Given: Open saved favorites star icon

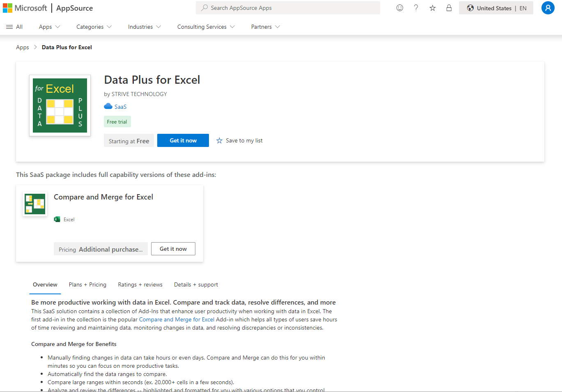Looking at the screenshot, I should 432,8.
